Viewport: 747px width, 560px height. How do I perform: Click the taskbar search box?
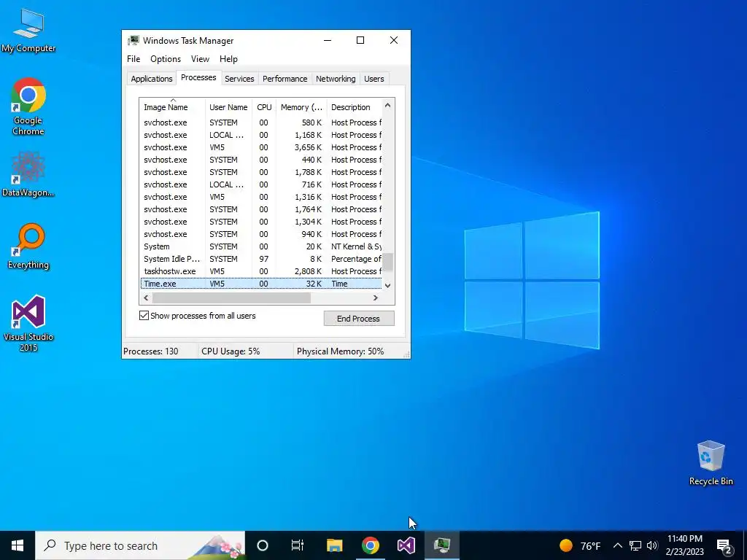[140, 545]
